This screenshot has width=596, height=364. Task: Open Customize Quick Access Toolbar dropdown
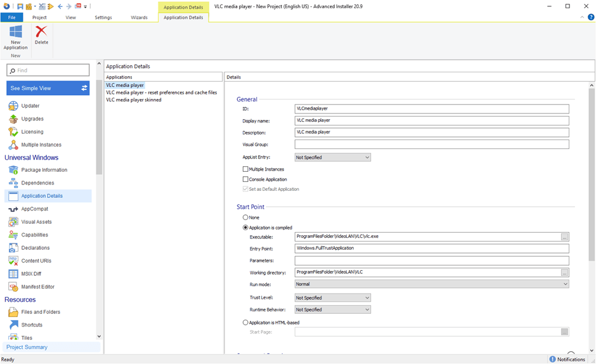point(85,6)
